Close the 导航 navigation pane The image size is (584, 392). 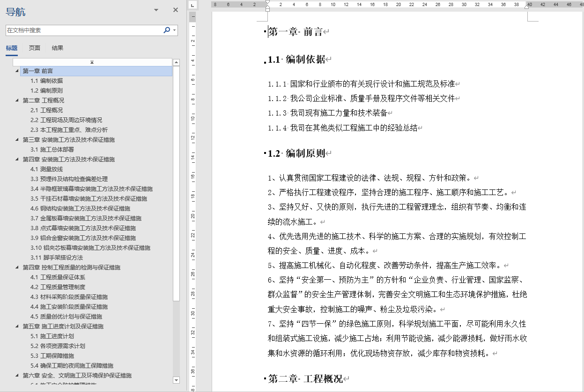tap(175, 10)
